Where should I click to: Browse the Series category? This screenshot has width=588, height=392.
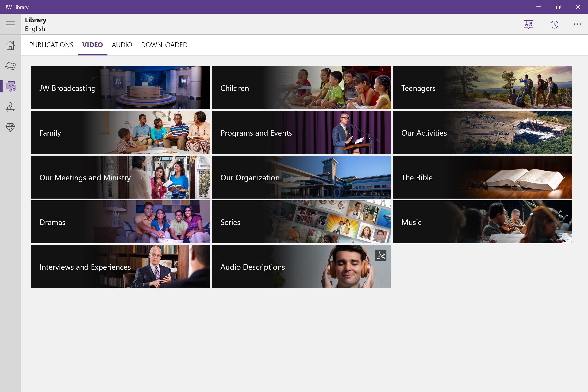click(x=301, y=222)
